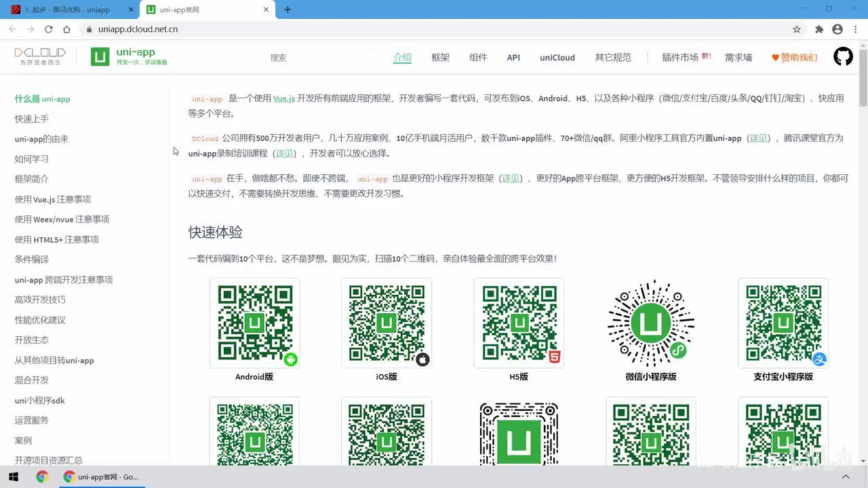Open the Windows Start button
Screen dimensions: 868x488
(x=14, y=476)
